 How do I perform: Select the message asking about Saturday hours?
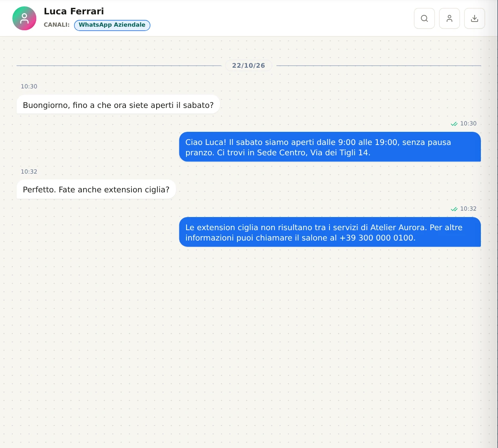tap(118, 105)
